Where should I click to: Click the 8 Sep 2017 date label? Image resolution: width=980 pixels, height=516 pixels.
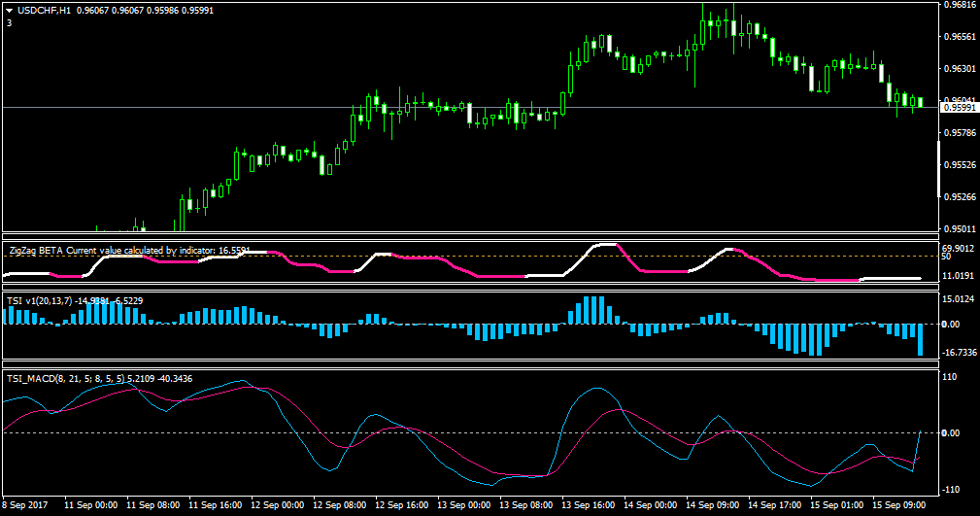25,504
